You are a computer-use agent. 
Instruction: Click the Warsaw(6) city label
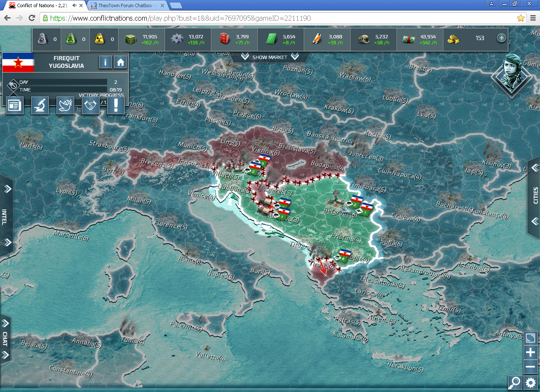[355, 77]
